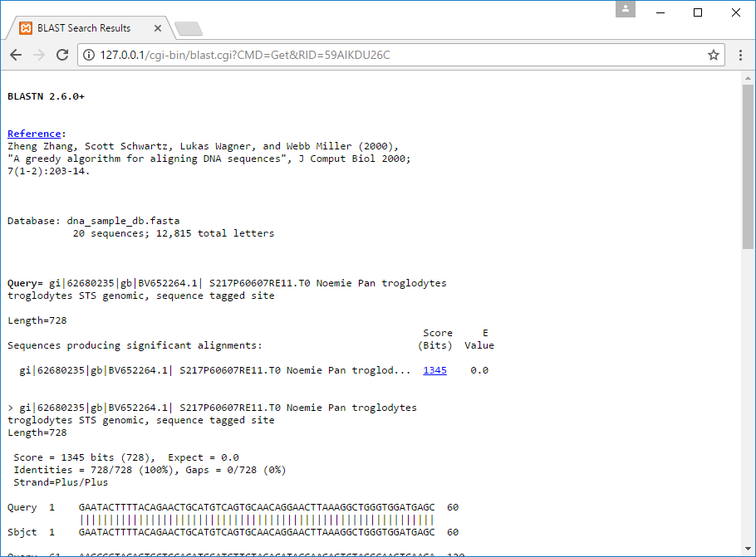Minimize the Chrome window
This screenshot has height=557, width=756.
660,12
